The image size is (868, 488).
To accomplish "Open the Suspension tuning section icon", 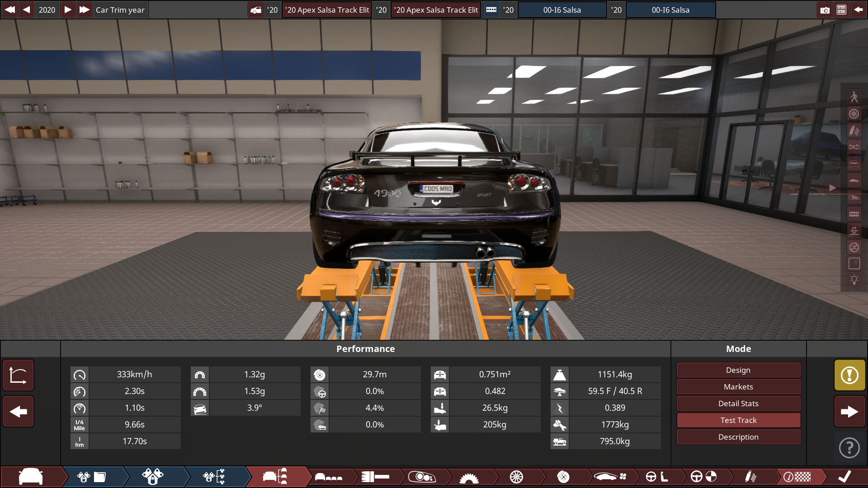I will click(751, 477).
